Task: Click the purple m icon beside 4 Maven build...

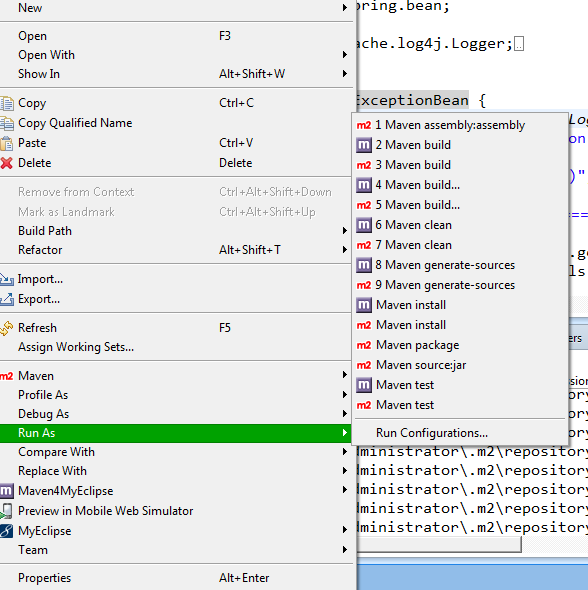Action: point(364,185)
